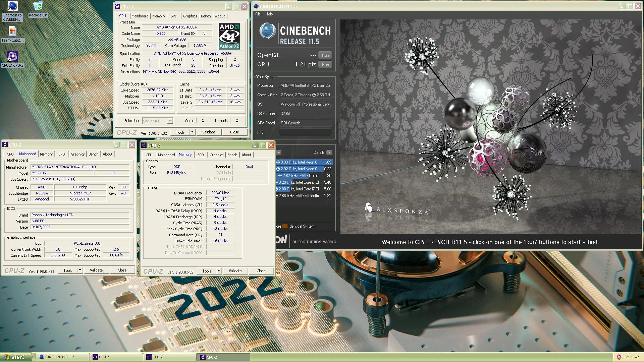Click the Core Speed 2676.07 MHz value

pos(158,90)
